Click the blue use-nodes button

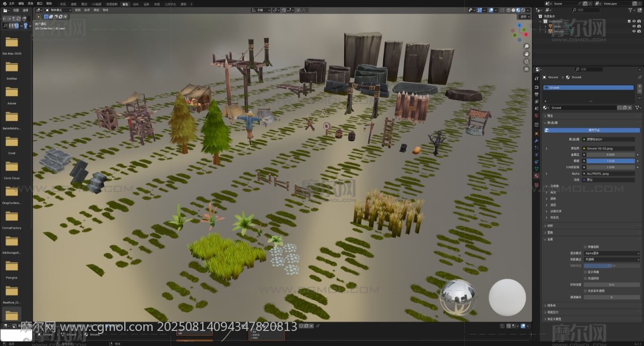click(591, 130)
